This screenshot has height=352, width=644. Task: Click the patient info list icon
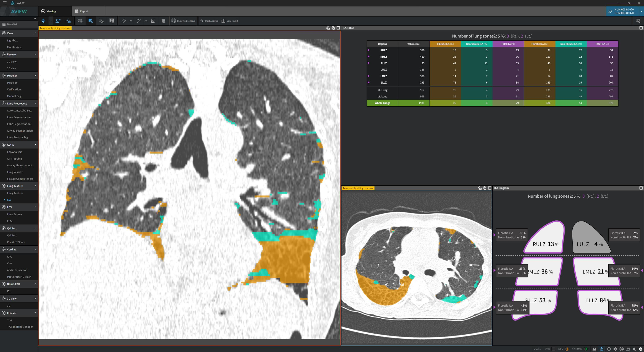[58, 21]
